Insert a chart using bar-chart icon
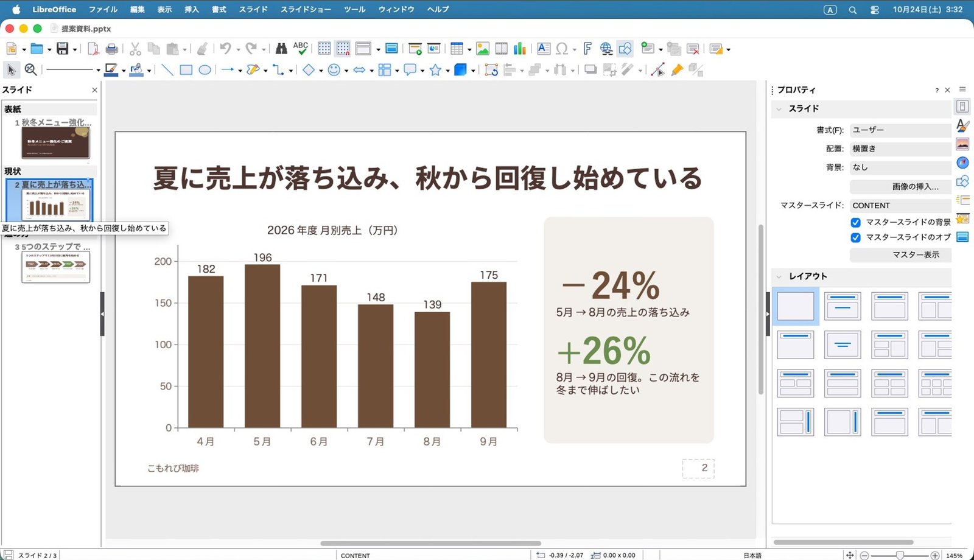Image resolution: width=974 pixels, height=560 pixels. click(x=520, y=49)
